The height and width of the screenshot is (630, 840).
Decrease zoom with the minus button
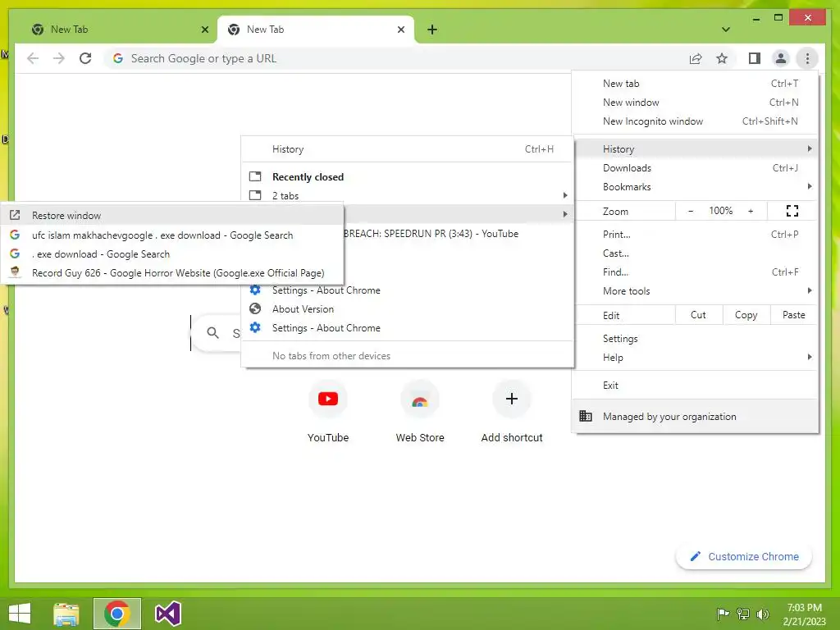pos(691,211)
